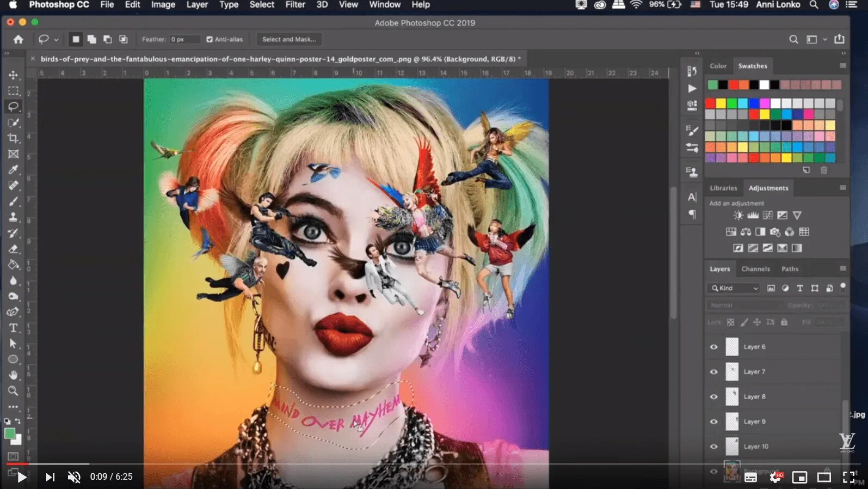Hide Layer 8 visibility eye

[713, 397]
